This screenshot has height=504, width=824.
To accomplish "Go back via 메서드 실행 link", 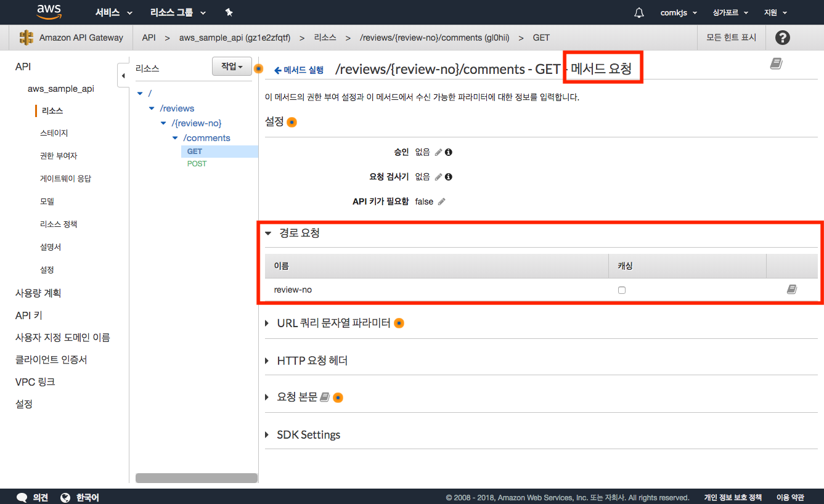I will point(299,70).
